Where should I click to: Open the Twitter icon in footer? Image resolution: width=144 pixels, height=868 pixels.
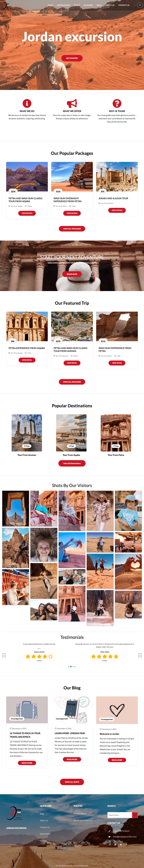point(121,844)
